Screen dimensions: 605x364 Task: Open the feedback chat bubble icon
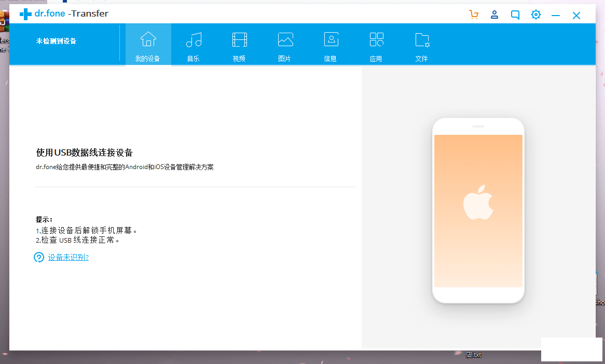click(x=515, y=15)
